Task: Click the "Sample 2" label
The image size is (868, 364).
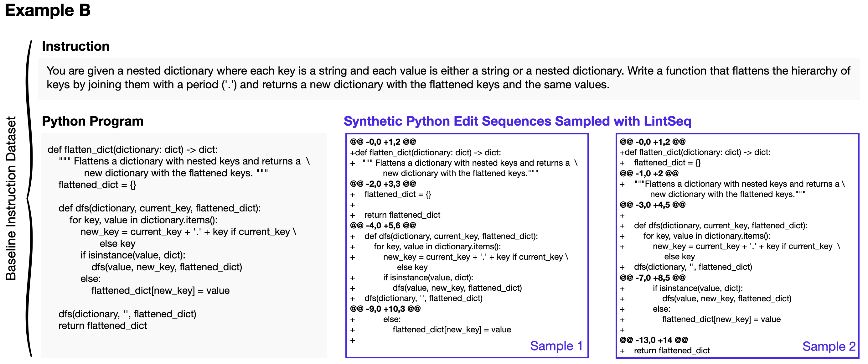Action: [829, 346]
